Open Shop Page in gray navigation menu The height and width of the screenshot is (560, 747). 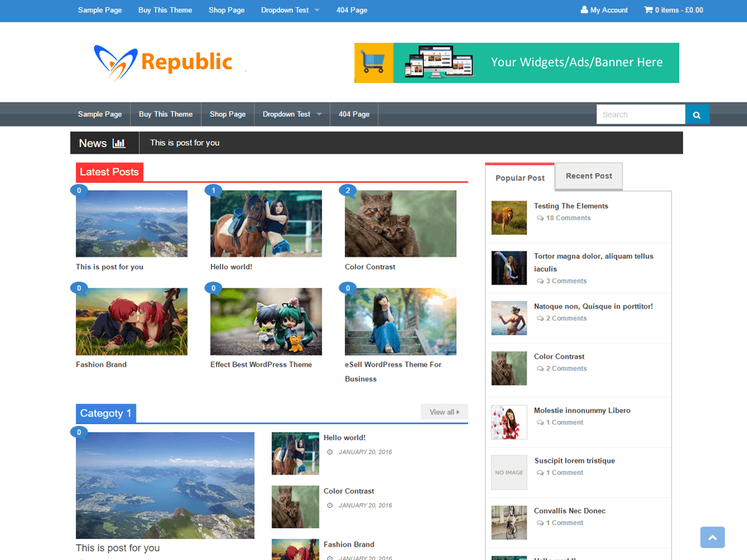coord(228,114)
